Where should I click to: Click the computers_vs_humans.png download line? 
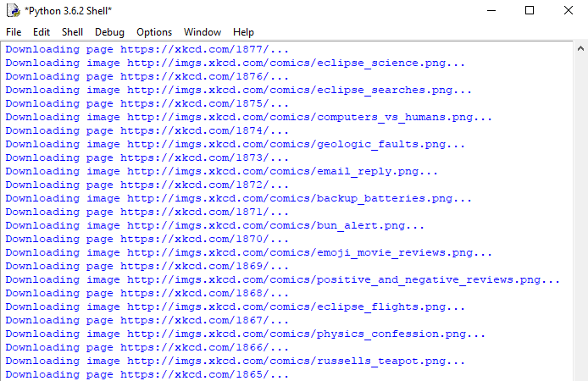pos(248,117)
